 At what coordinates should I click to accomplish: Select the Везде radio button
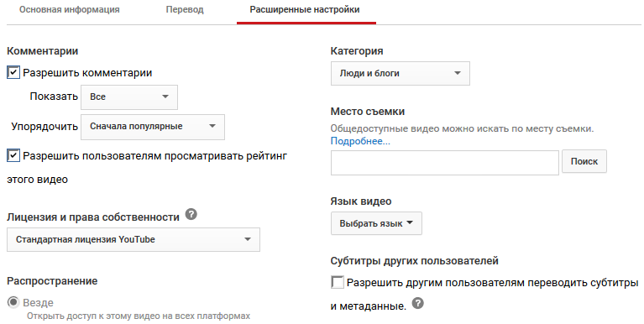(x=13, y=303)
